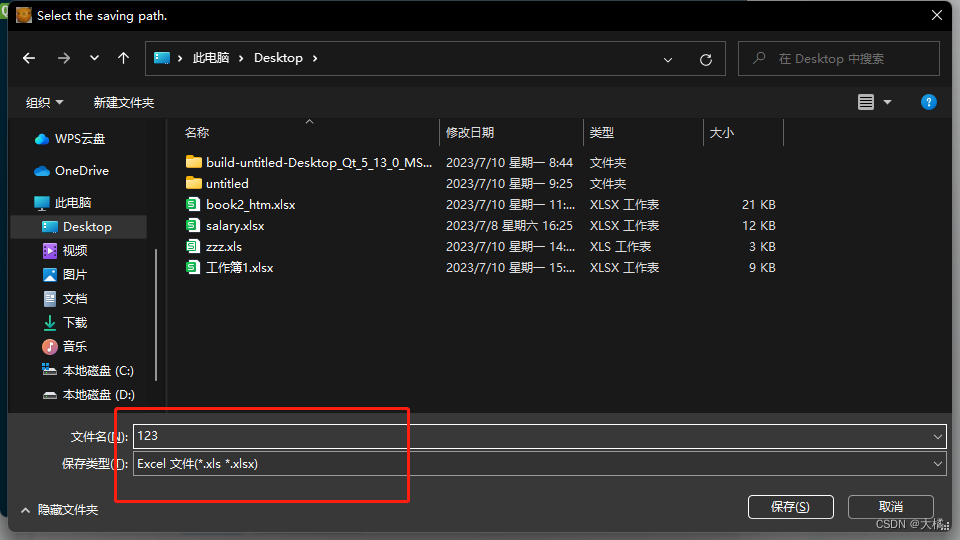
Task: Select file name 工作簿1.xlsx
Action: pyautogui.click(x=239, y=268)
